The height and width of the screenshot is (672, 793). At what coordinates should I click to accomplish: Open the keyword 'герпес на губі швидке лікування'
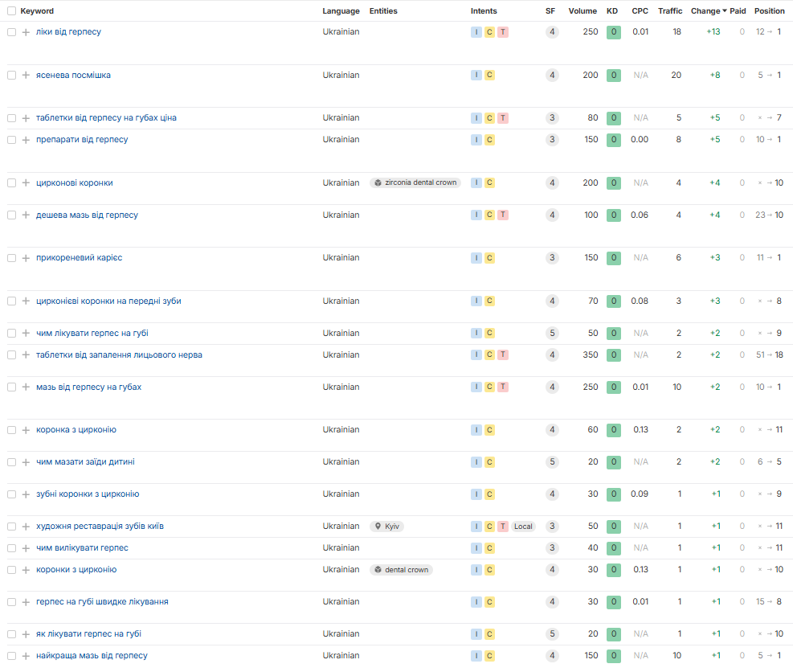(x=102, y=601)
